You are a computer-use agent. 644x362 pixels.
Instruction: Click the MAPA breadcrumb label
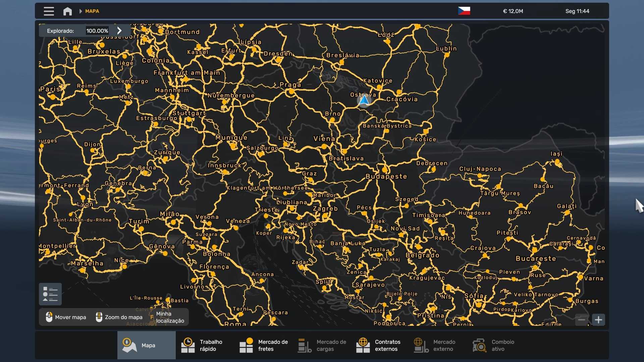[x=92, y=11]
